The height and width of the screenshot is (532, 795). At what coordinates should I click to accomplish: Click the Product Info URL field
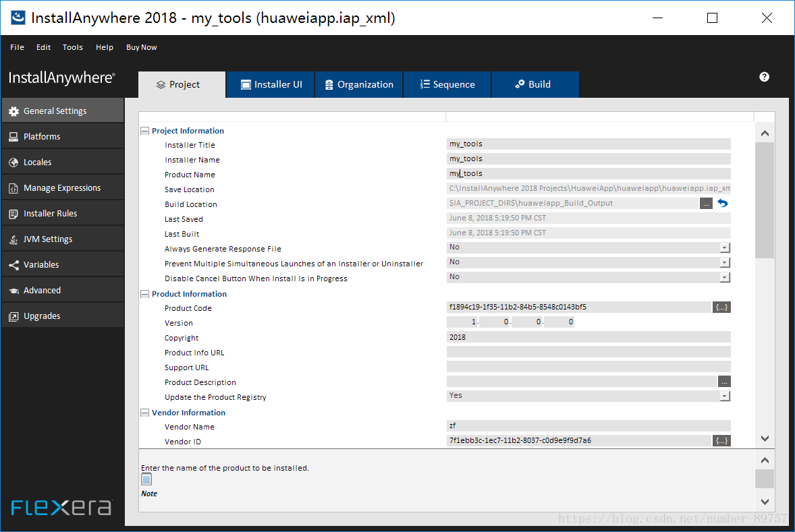pyautogui.click(x=588, y=351)
